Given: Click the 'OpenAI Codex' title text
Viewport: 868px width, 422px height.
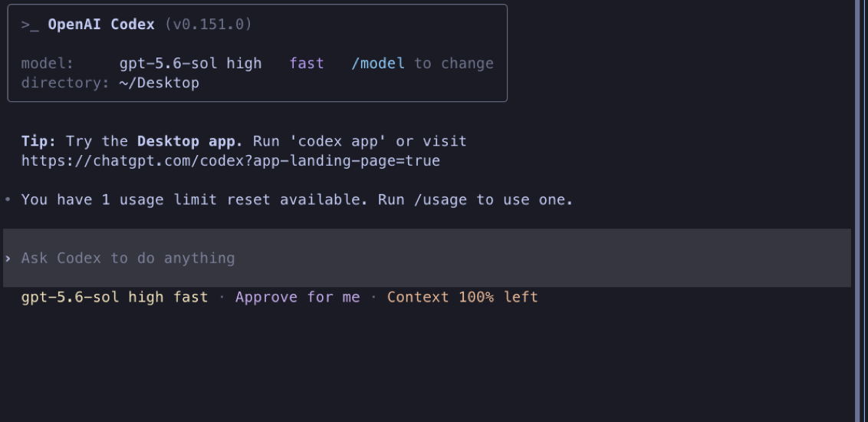Looking at the screenshot, I should tap(101, 25).
